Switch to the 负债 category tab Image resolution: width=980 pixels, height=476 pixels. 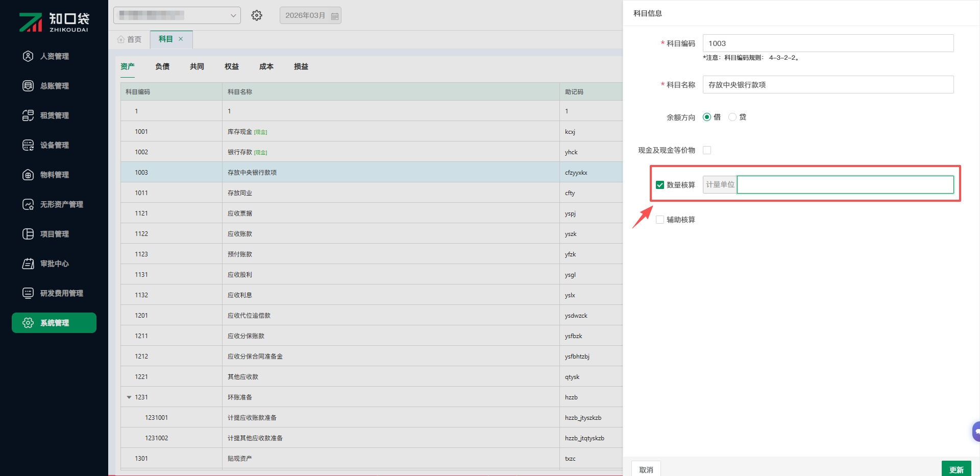pos(162,66)
